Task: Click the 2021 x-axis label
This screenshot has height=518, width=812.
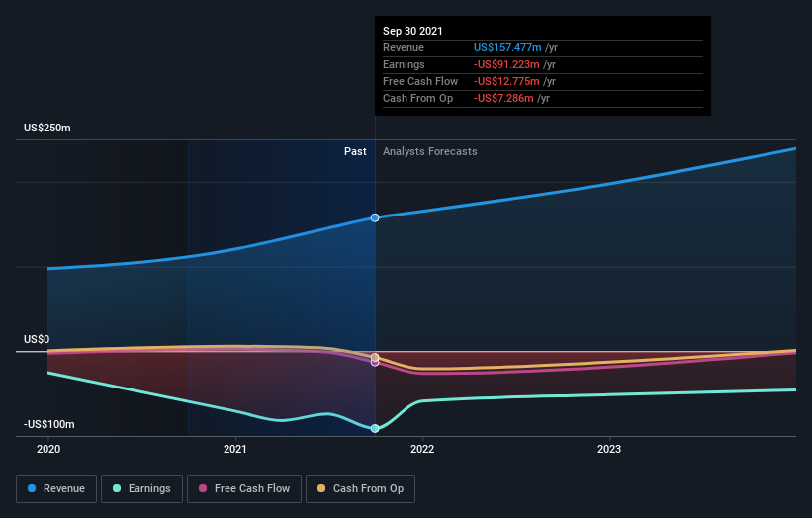Action: 235,449
